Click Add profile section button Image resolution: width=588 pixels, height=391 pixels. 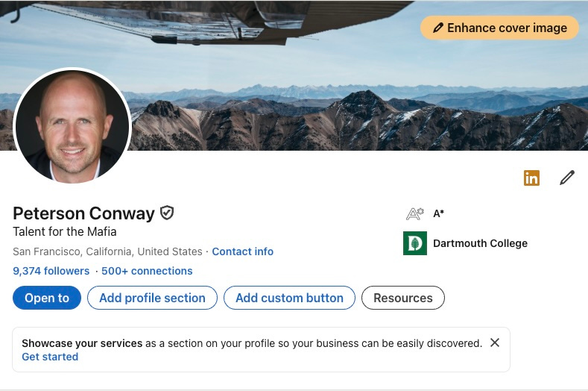click(x=152, y=298)
